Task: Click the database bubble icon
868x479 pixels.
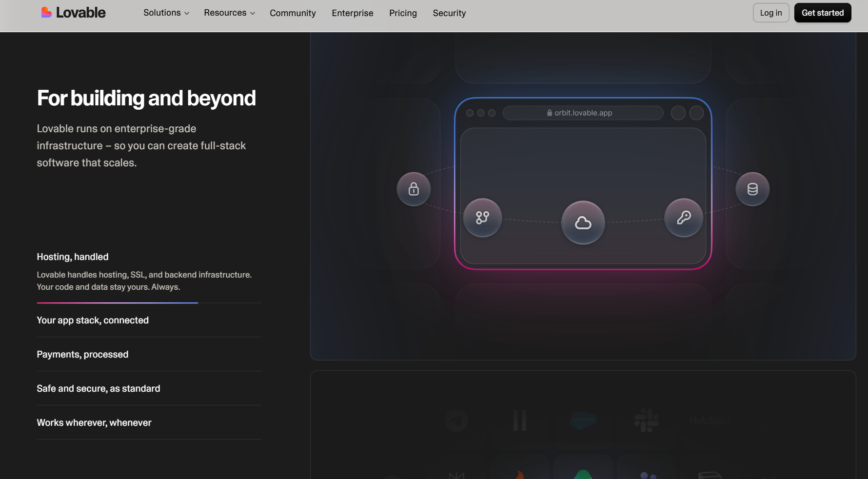Action: pyautogui.click(x=752, y=189)
